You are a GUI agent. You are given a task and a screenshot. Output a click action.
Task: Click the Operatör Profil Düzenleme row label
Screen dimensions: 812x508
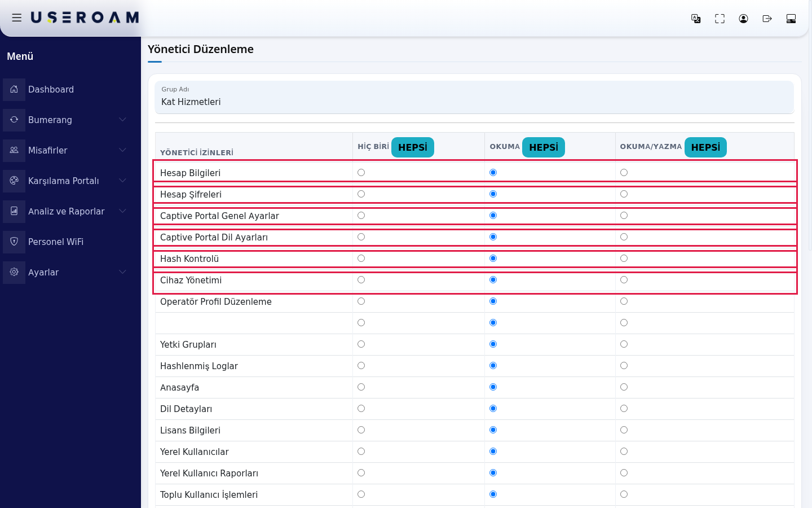pos(216,301)
